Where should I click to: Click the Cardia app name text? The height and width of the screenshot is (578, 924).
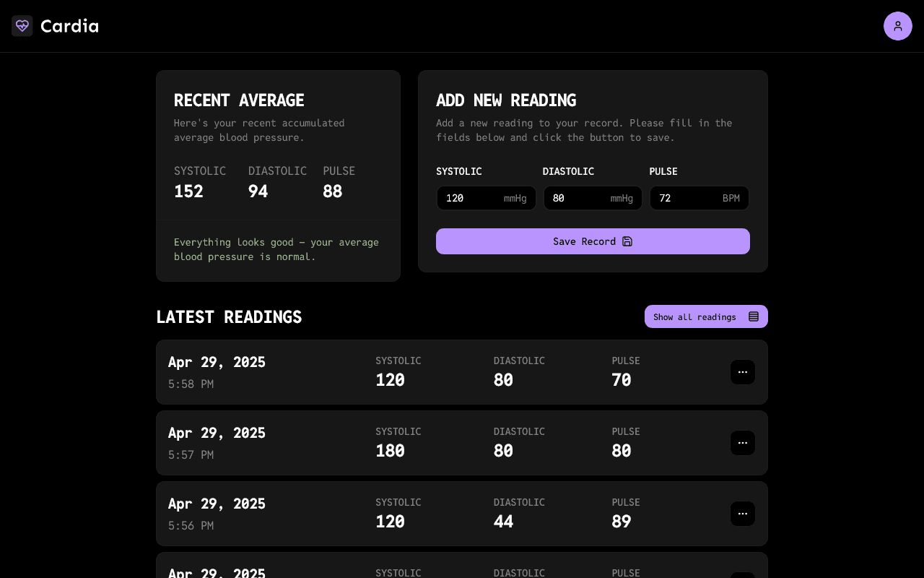[69, 25]
